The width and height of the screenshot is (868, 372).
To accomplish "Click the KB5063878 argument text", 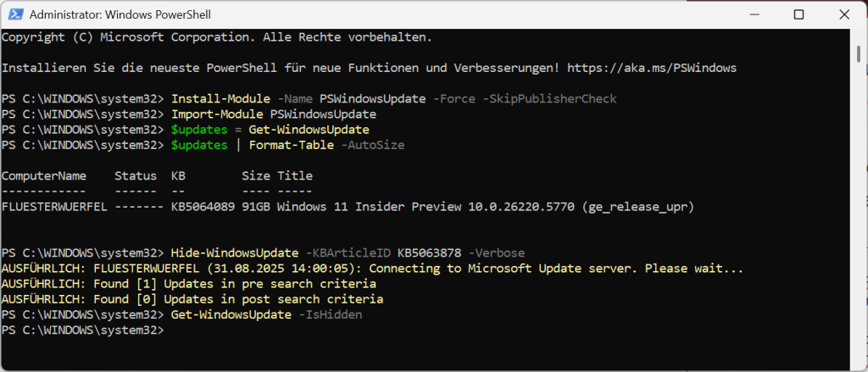I will point(430,253).
